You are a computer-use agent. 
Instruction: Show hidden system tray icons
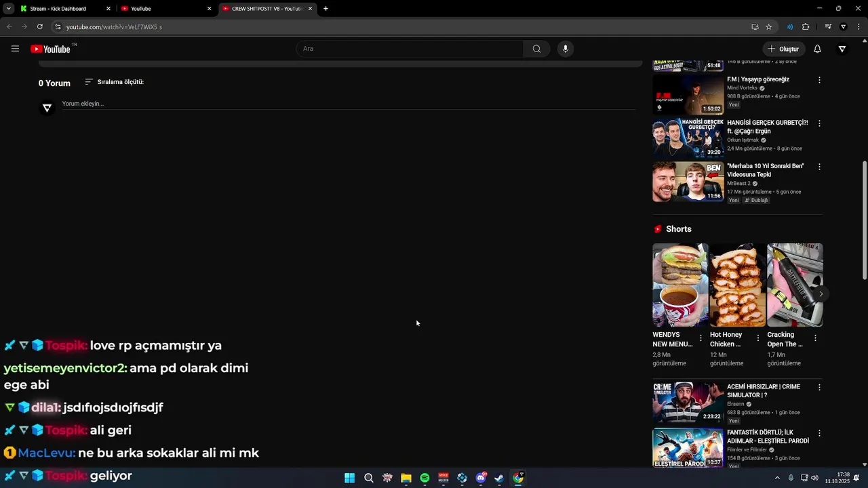(x=777, y=478)
